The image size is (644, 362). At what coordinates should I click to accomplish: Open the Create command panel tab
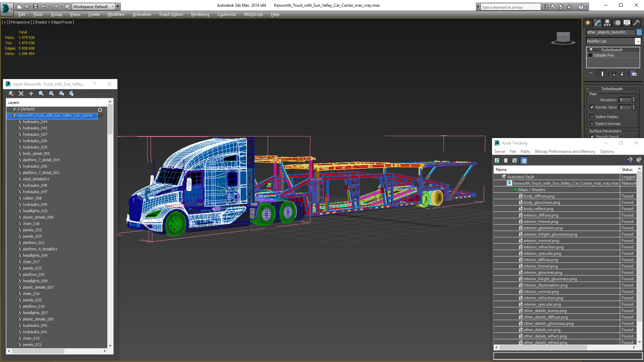click(x=588, y=23)
